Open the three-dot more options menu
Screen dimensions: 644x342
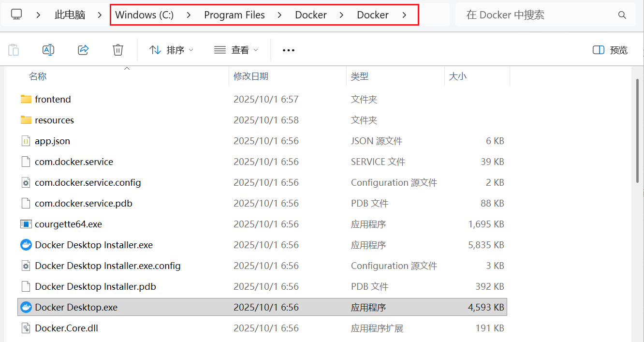click(x=289, y=50)
